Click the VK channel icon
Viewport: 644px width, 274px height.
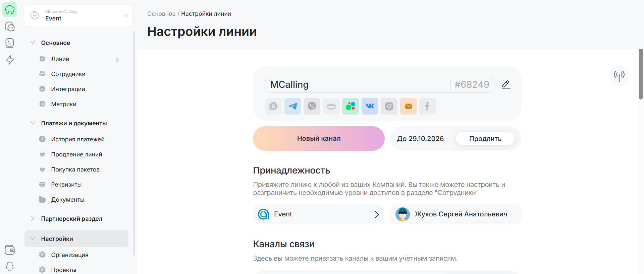click(x=370, y=106)
